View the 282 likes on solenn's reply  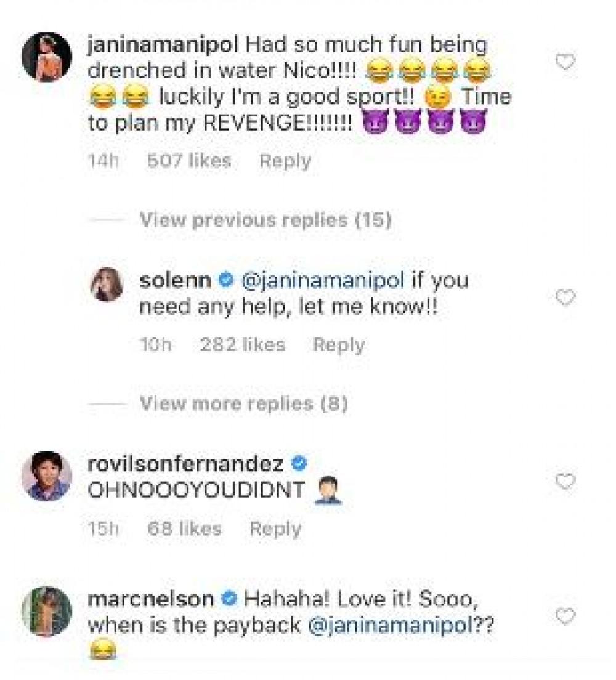[242, 345]
